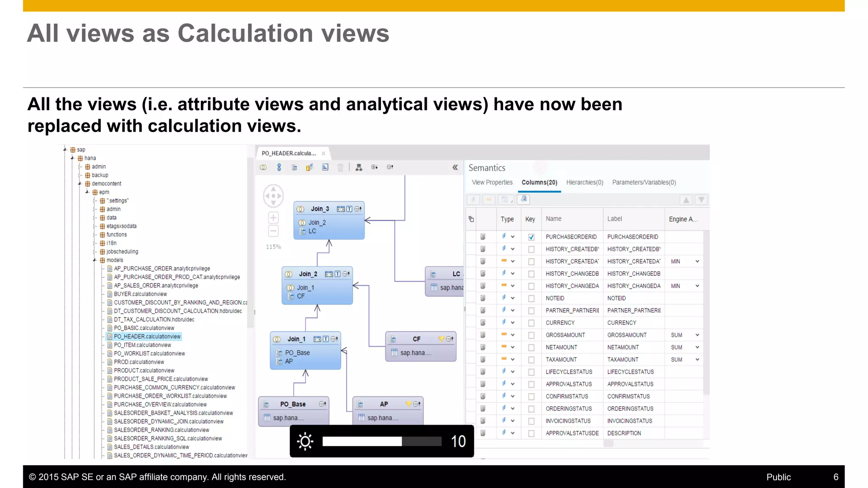This screenshot has height=488, width=868.
Task: Open the SUM dropdown for NETAMOUNT
Action: [x=697, y=347]
